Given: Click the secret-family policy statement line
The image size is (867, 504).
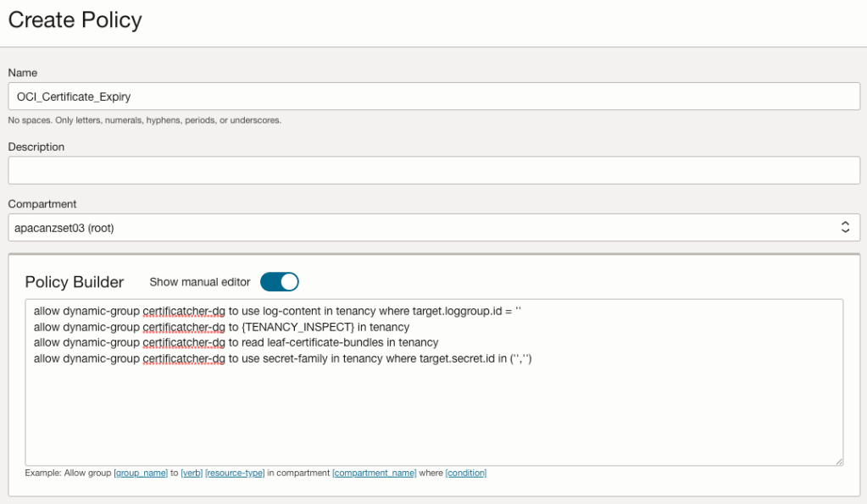Looking at the screenshot, I should coord(282,359).
